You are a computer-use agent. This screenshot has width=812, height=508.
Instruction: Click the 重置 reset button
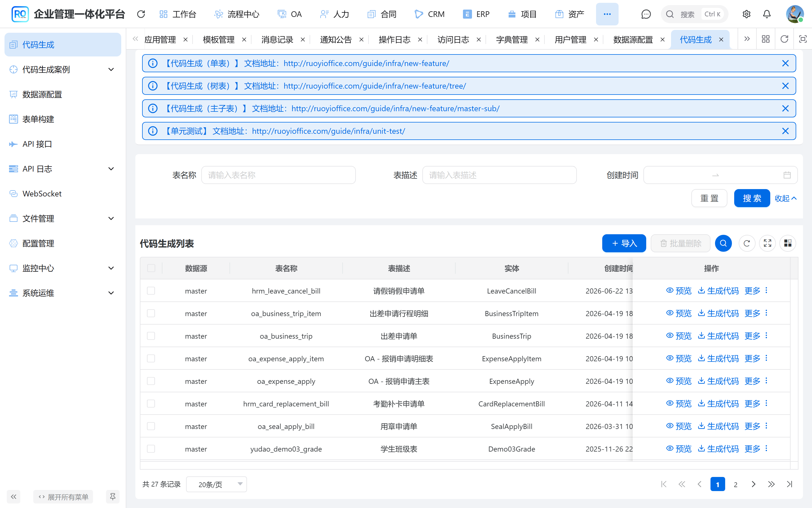click(x=709, y=198)
